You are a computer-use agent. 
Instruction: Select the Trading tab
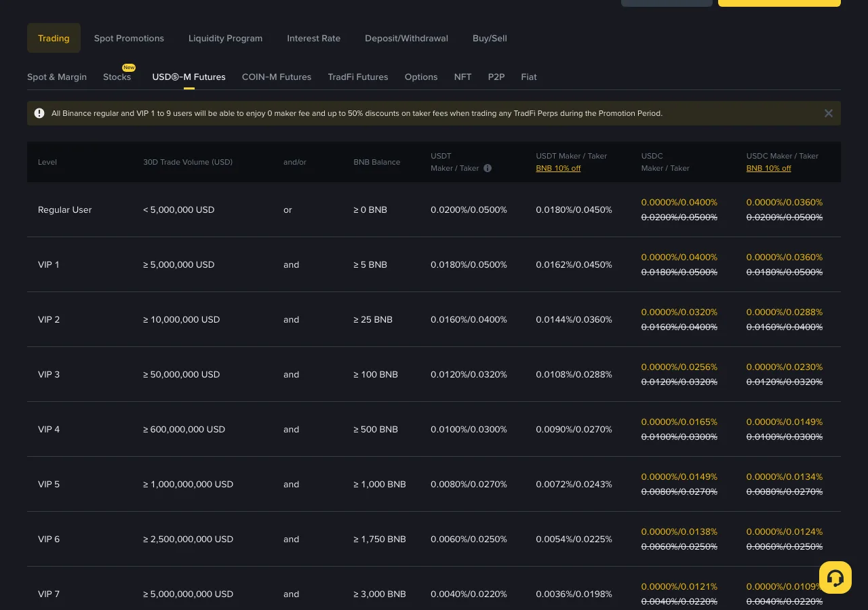coord(54,38)
